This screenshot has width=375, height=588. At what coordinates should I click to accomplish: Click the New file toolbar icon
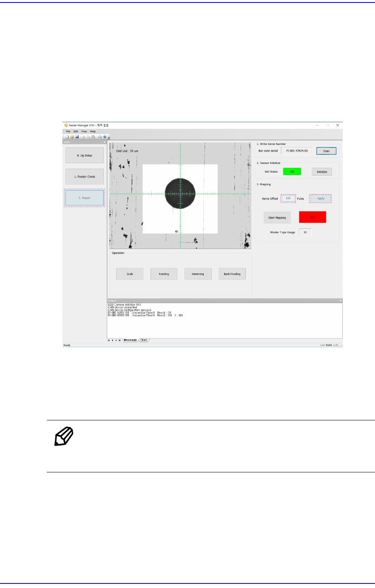(x=67, y=137)
